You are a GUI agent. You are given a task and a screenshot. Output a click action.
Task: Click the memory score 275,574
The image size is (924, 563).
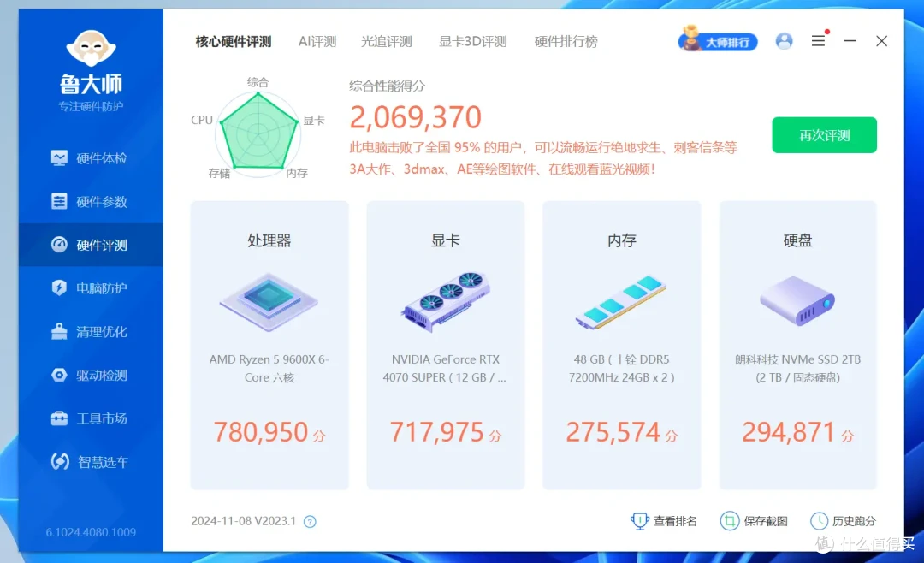pyautogui.click(x=613, y=432)
